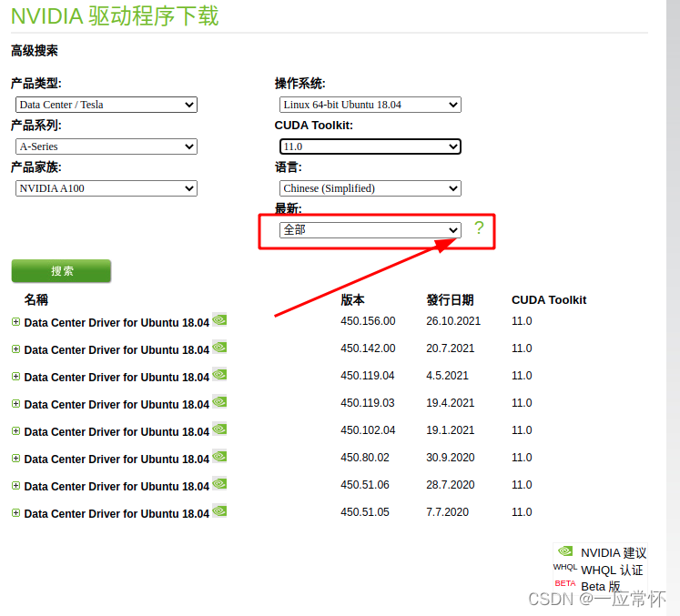The image size is (680, 616).
Task: Open the 语言 dropdown showing Chinese (Simplified)
Action: tap(370, 188)
